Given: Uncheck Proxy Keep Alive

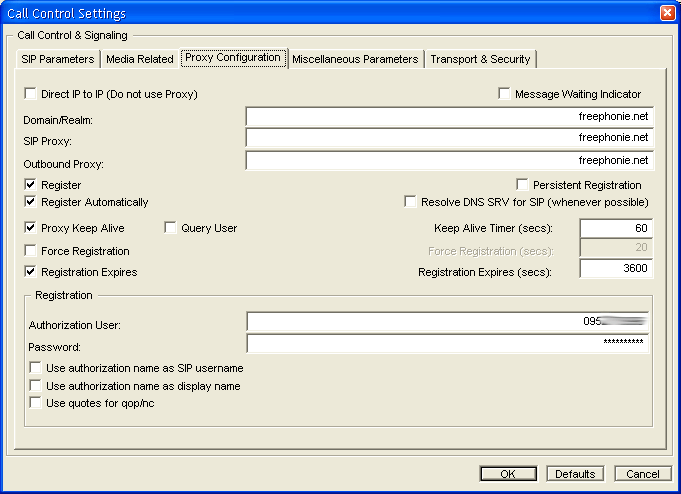Looking at the screenshot, I should pos(31,228).
